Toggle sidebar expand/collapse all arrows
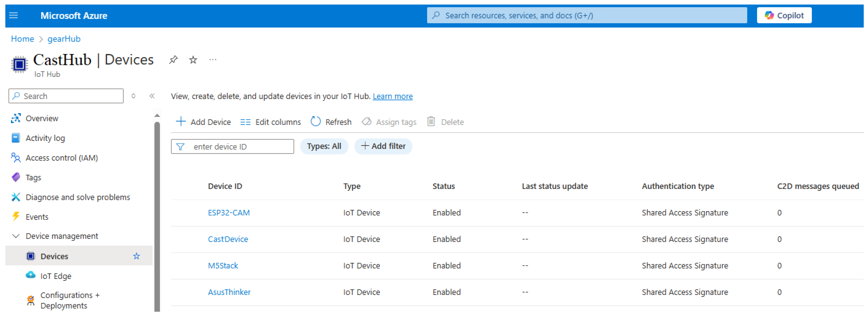Image resolution: width=868 pixels, height=316 pixels. pyautogui.click(x=133, y=96)
